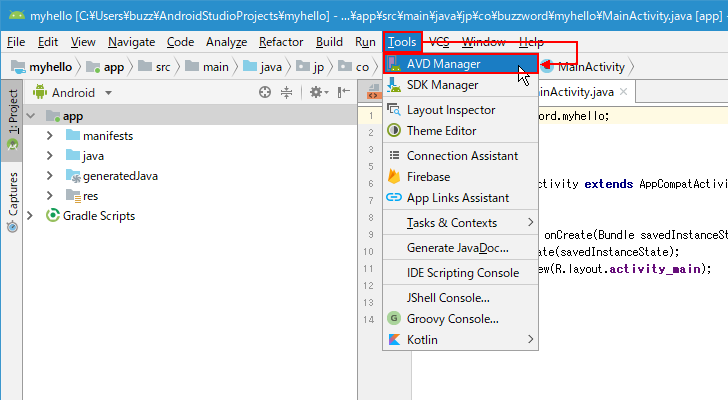Click co breadcrumb
Image resolution: width=728 pixels, height=400 pixels.
353,67
